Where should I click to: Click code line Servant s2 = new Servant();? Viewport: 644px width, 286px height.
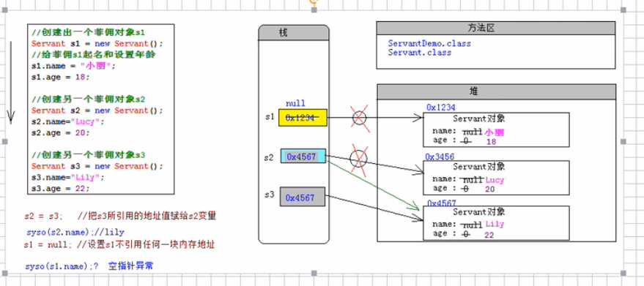click(x=97, y=110)
